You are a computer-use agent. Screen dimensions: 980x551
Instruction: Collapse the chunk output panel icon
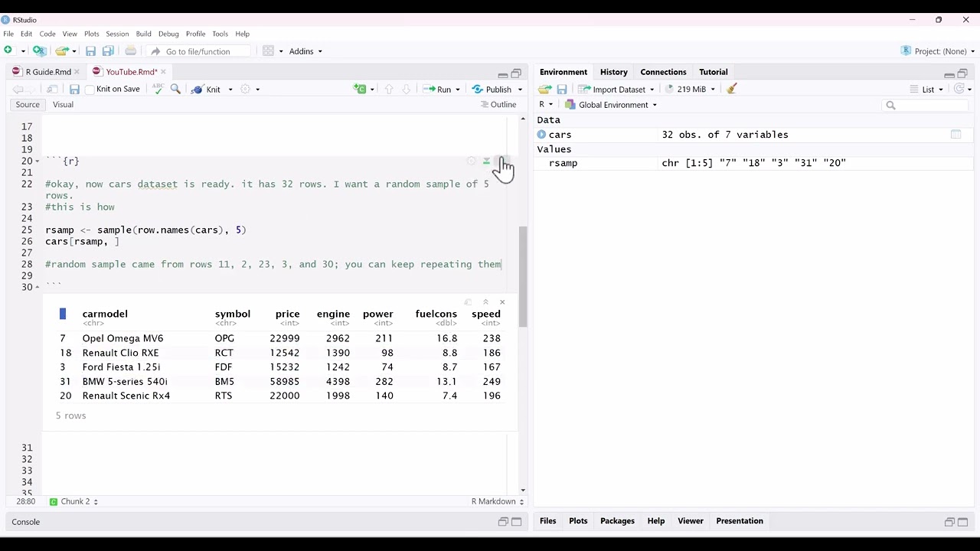tap(485, 302)
